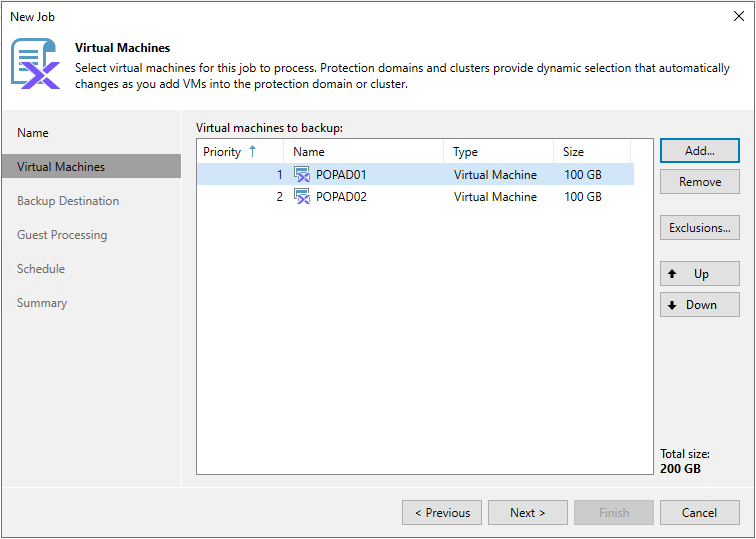Viewport: 756px width, 539px height.
Task: Select the POPAD01 100 GB size cell
Action: (x=583, y=175)
